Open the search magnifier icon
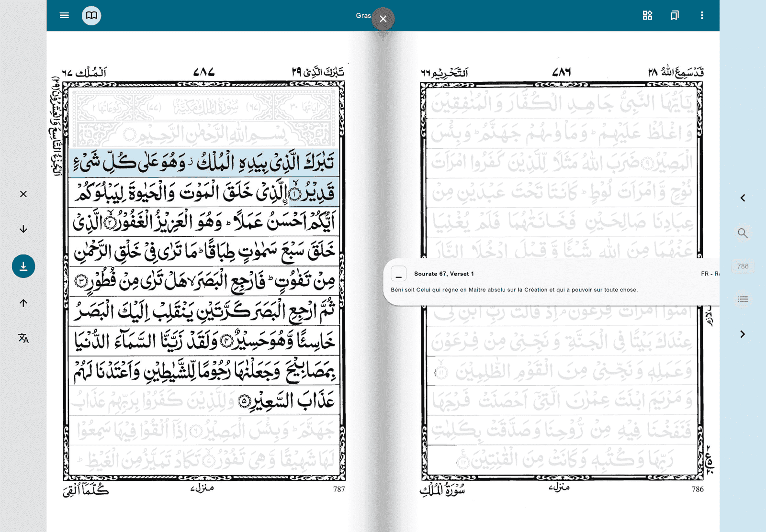 pyautogui.click(x=743, y=233)
